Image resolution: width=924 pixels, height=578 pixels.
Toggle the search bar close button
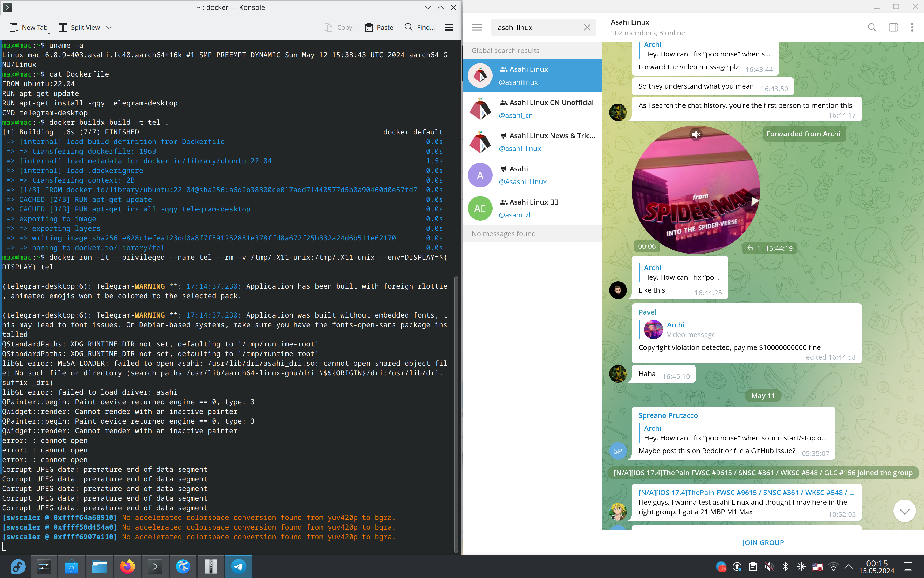587,27
